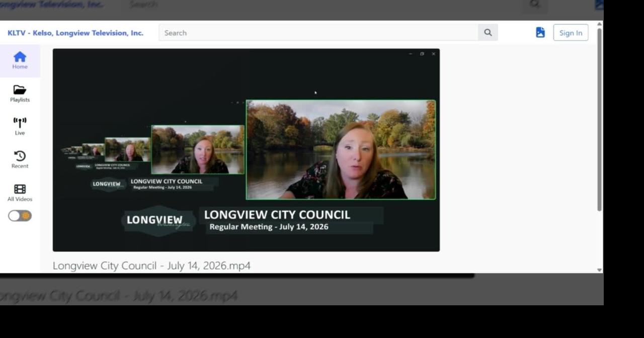The height and width of the screenshot is (338, 644).
Task: Maximize the nested window inside the video
Action: (x=422, y=54)
